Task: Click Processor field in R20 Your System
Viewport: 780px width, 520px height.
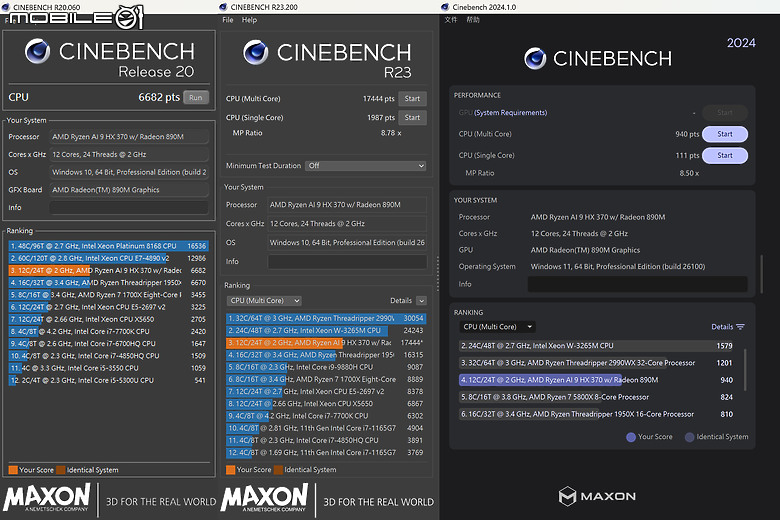Action: coord(129,136)
